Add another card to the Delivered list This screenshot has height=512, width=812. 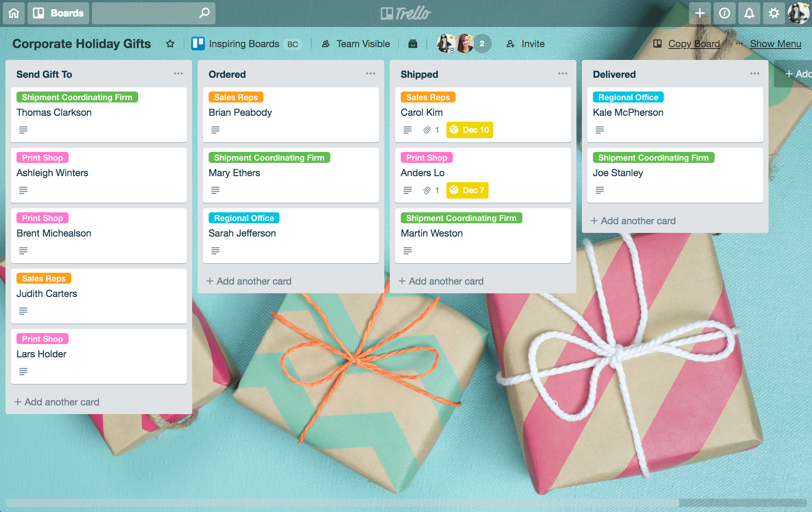633,221
